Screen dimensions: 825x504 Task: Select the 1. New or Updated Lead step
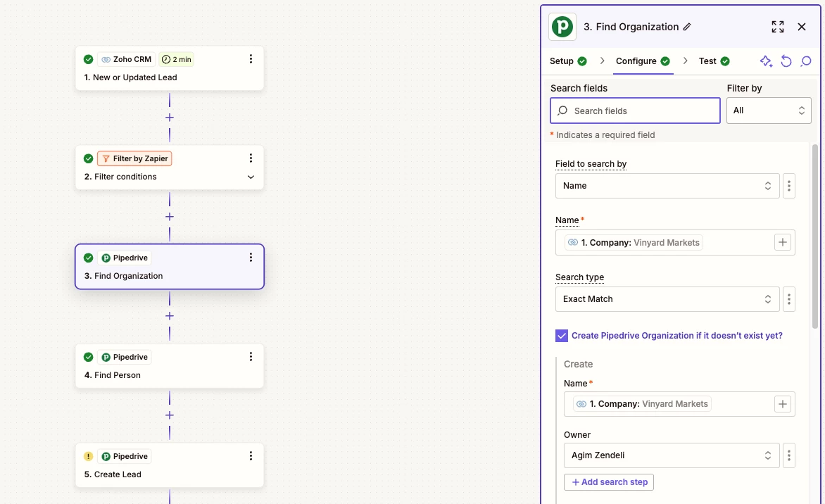click(170, 68)
